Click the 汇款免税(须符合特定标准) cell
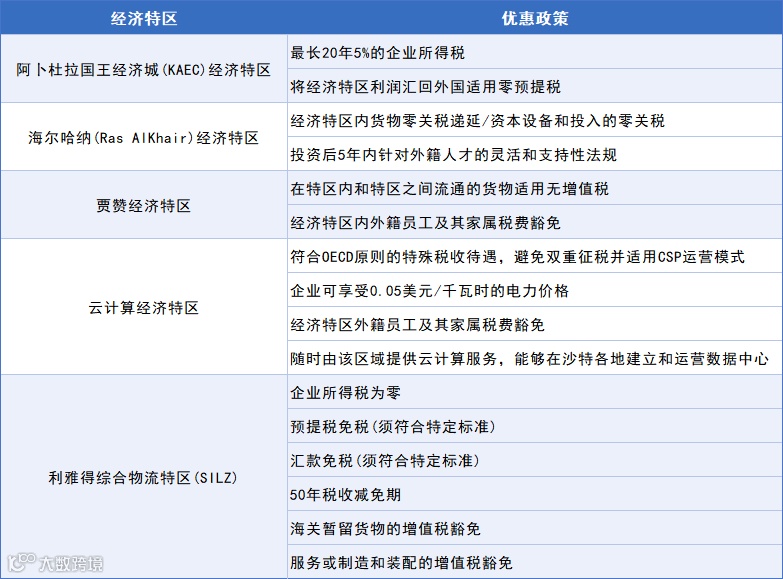Image resolution: width=783 pixels, height=579 pixels. [x=535, y=460]
